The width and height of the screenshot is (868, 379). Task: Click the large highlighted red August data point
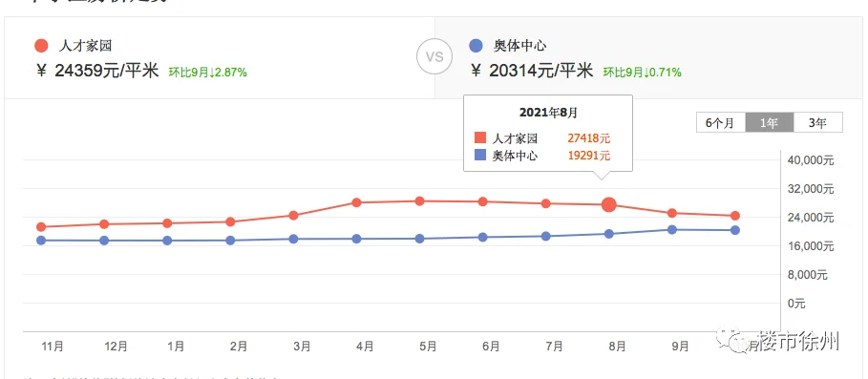609,204
